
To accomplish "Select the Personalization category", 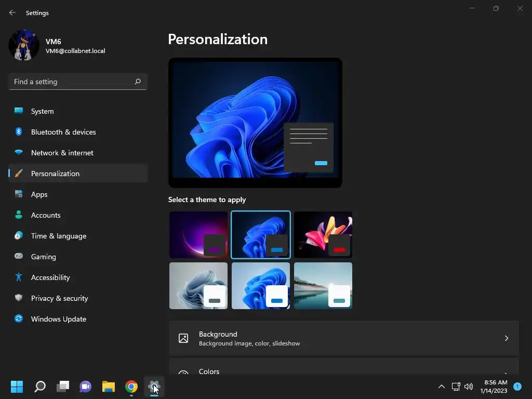I will 78,174.
